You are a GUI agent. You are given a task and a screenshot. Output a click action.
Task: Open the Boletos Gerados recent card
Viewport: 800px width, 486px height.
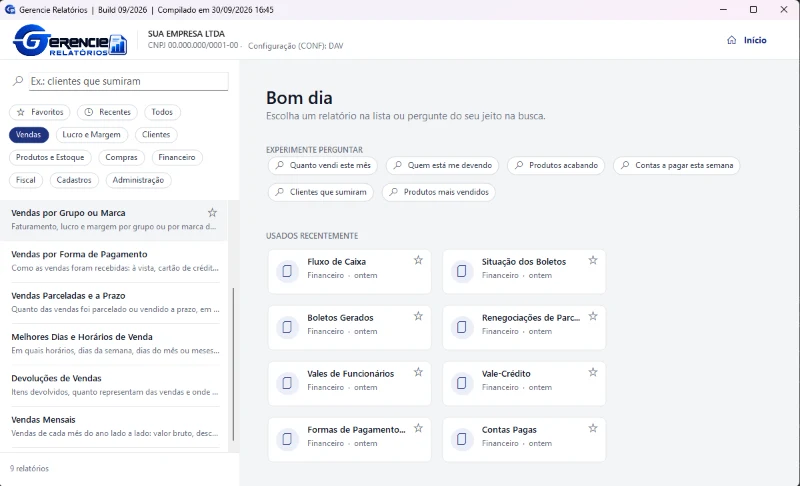click(x=349, y=327)
